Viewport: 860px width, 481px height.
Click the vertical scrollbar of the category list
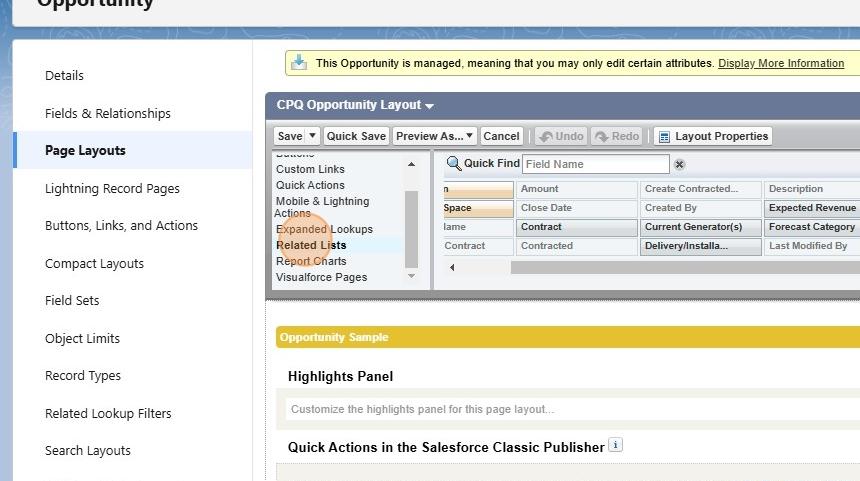[x=411, y=229]
